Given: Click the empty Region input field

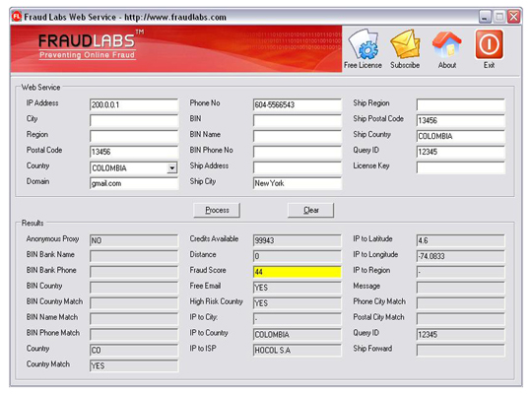Looking at the screenshot, I should coord(134,136).
